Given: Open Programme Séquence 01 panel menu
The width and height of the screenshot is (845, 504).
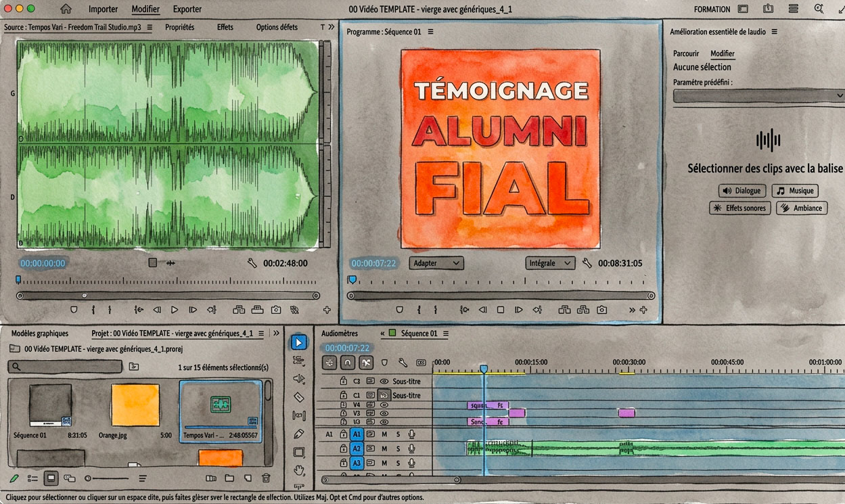Looking at the screenshot, I should 430,32.
